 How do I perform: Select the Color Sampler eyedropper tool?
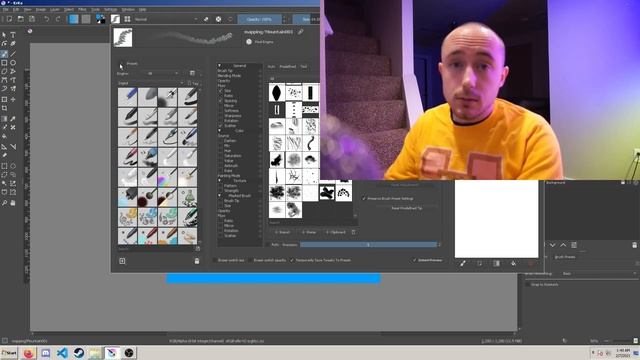pyautogui.click(x=13, y=119)
